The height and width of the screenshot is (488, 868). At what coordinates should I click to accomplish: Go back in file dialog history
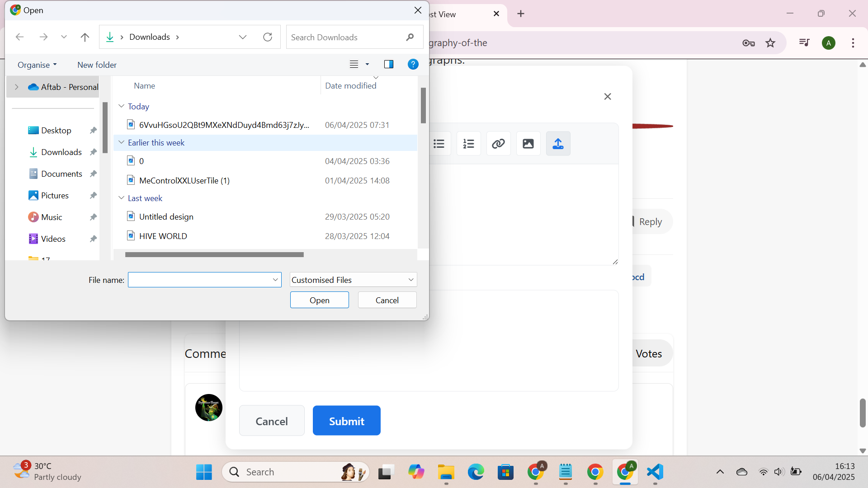pos(19,37)
